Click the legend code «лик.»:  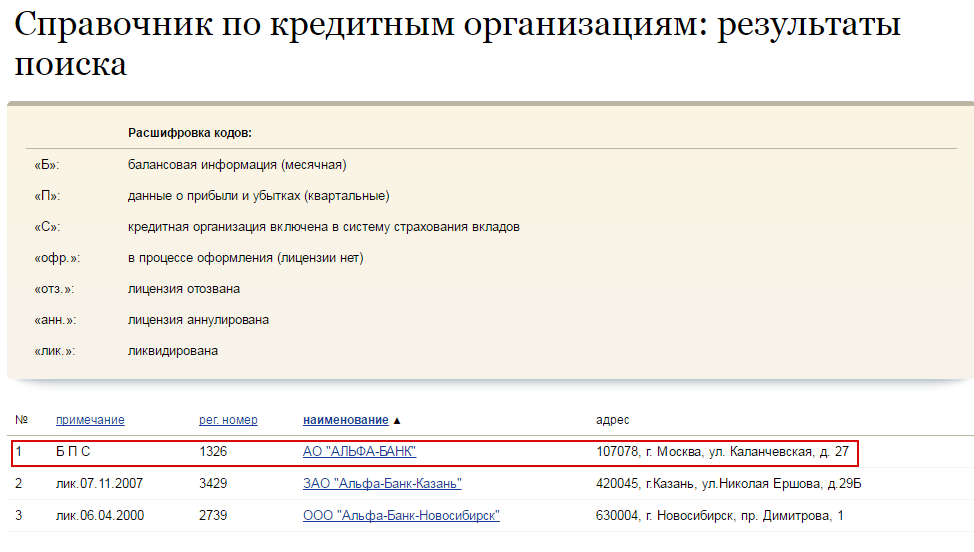click(55, 351)
